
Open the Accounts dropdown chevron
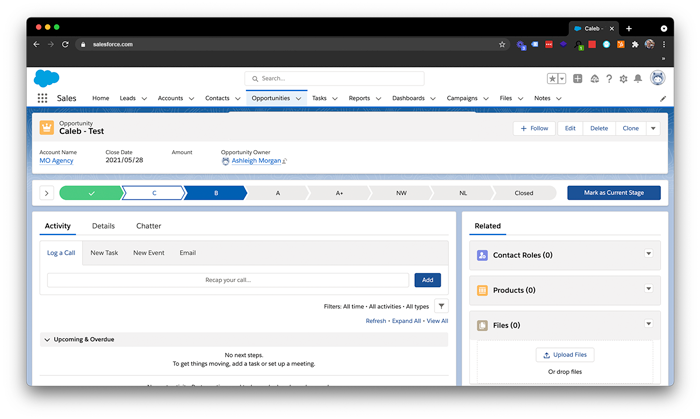pyautogui.click(x=192, y=99)
